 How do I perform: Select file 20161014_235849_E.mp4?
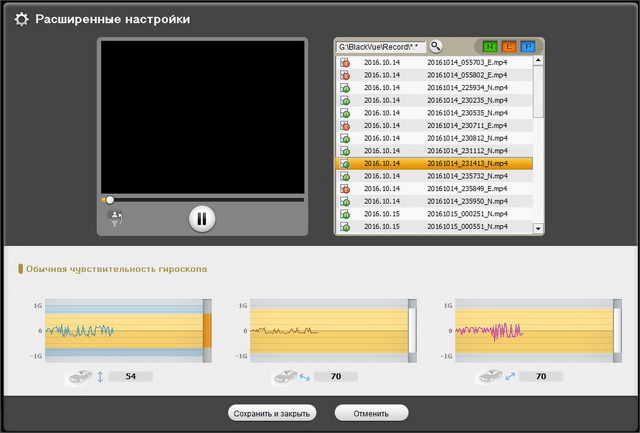coord(434,189)
